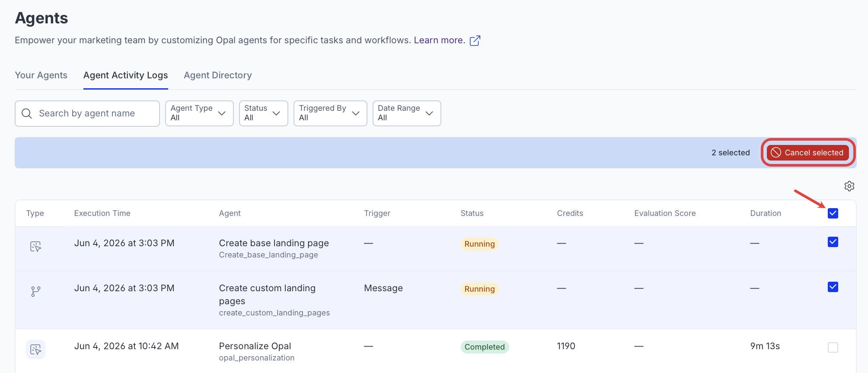Focus the Search by agent name field
868x373 pixels.
[87, 113]
